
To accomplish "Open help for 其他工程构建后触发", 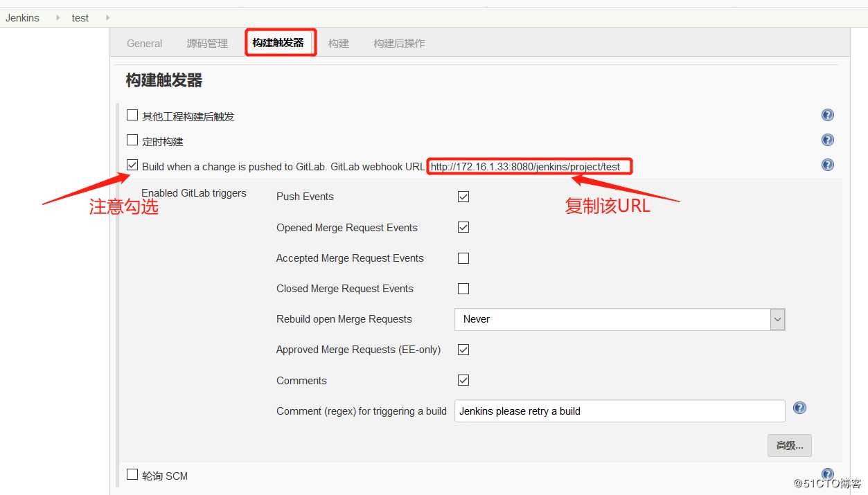I will tap(827, 115).
